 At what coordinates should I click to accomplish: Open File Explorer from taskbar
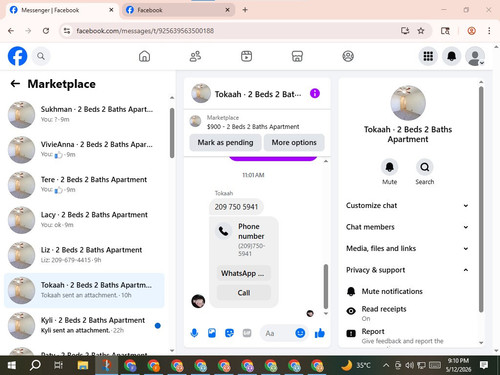pyautogui.click(x=82, y=365)
